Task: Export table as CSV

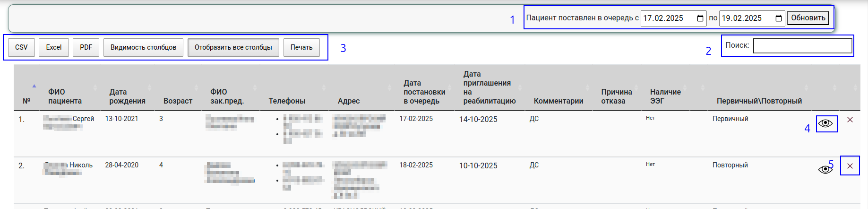Action: (21, 47)
